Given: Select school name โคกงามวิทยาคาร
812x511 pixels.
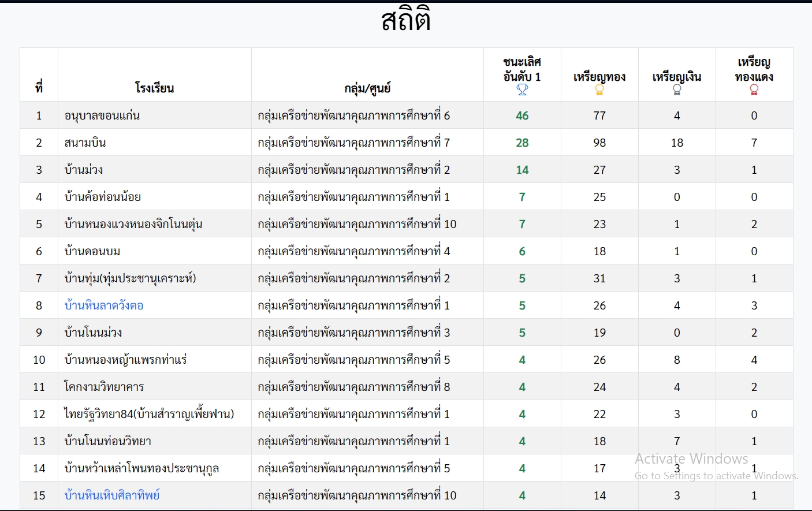Looking at the screenshot, I should click(104, 387).
